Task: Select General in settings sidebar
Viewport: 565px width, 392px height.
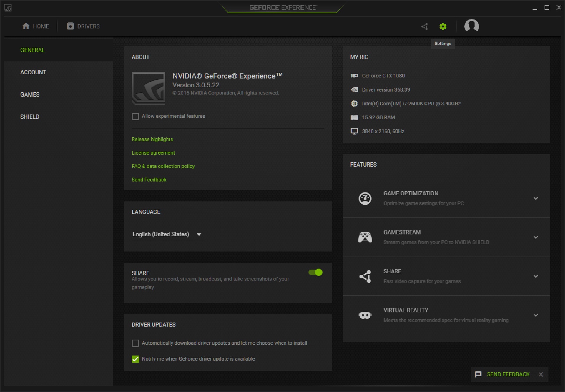Action: pyautogui.click(x=33, y=50)
